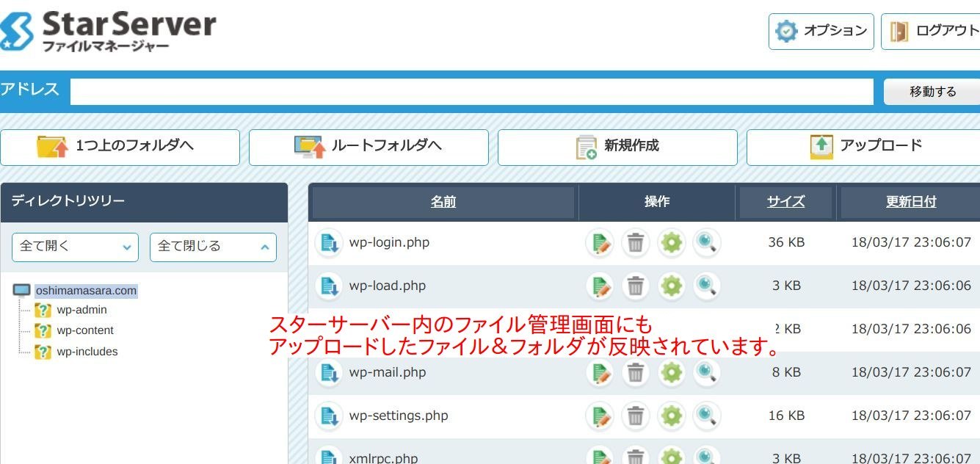Select wp-content in the directory tree
This screenshot has height=464, width=980.
tap(85, 330)
